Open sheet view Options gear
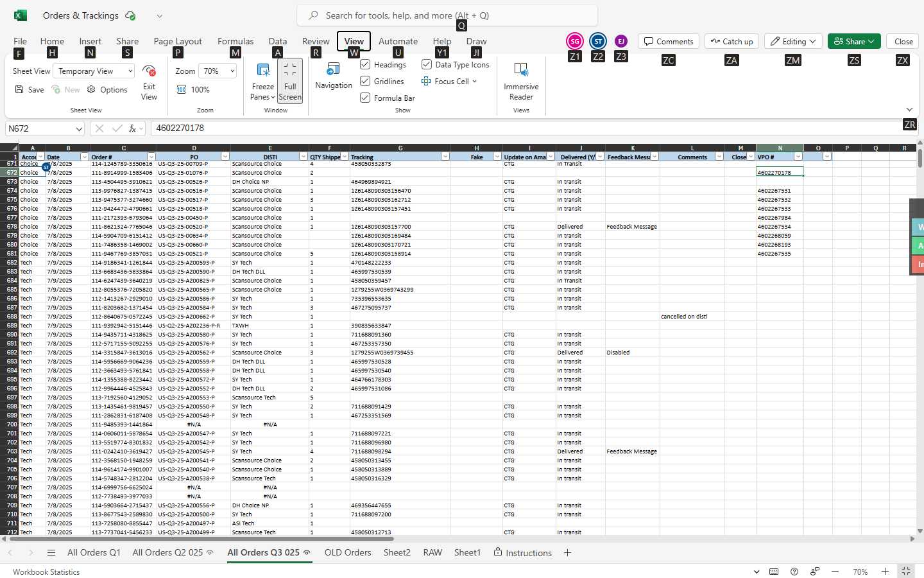 click(x=91, y=89)
